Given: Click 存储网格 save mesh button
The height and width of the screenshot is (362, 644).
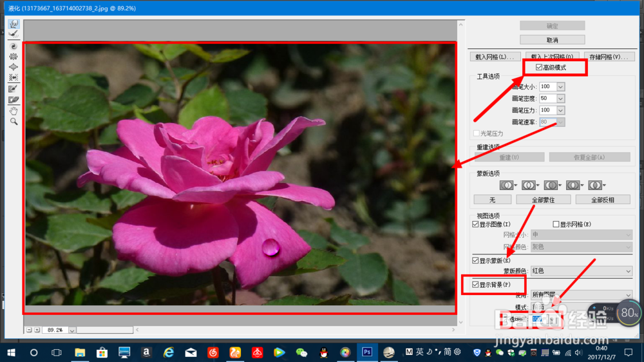Looking at the screenshot, I should click(609, 57).
